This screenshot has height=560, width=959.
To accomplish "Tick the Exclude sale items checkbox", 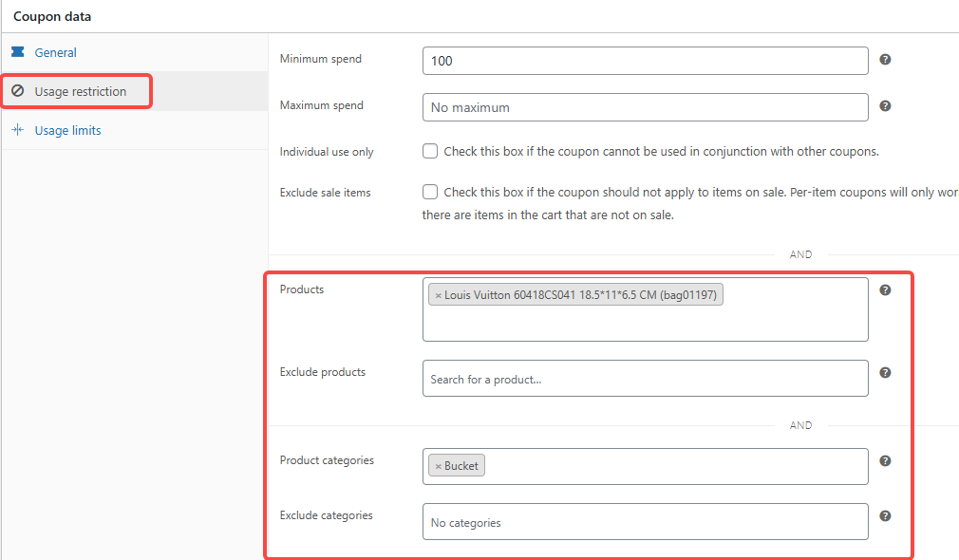I will pos(430,192).
